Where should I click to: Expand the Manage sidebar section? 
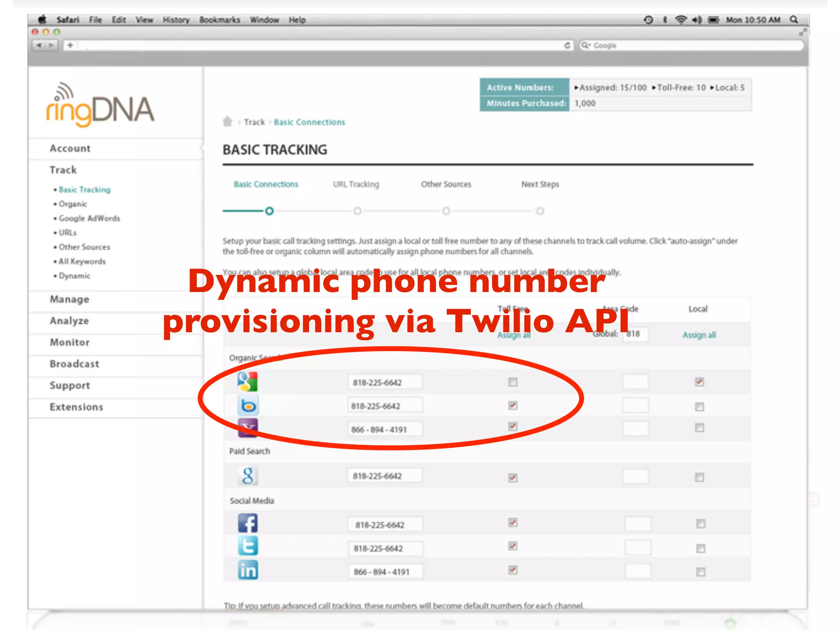pos(69,299)
